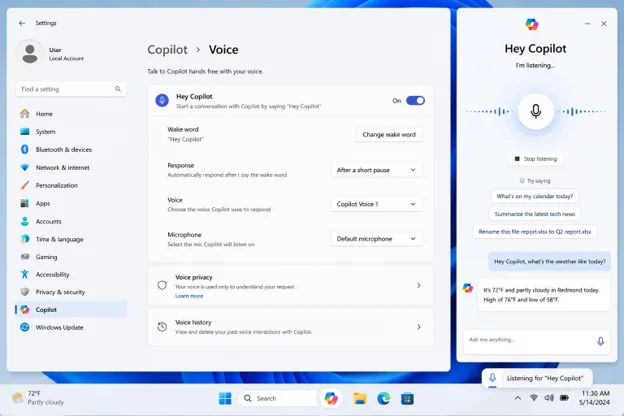Click the Copilot reply about Redmond weather
This screenshot has height=416, width=624.
pyautogui.click(x=544, y=295)
